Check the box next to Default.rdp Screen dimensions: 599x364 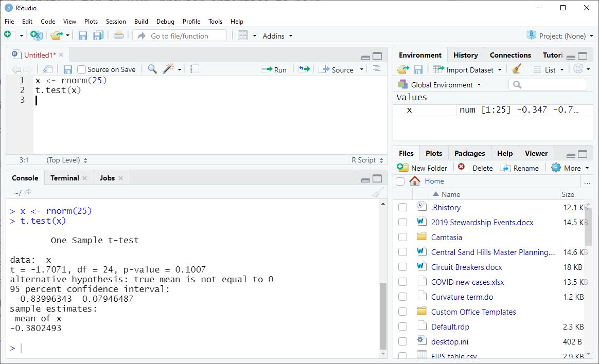pyautogui.click(x=402, y=326)
